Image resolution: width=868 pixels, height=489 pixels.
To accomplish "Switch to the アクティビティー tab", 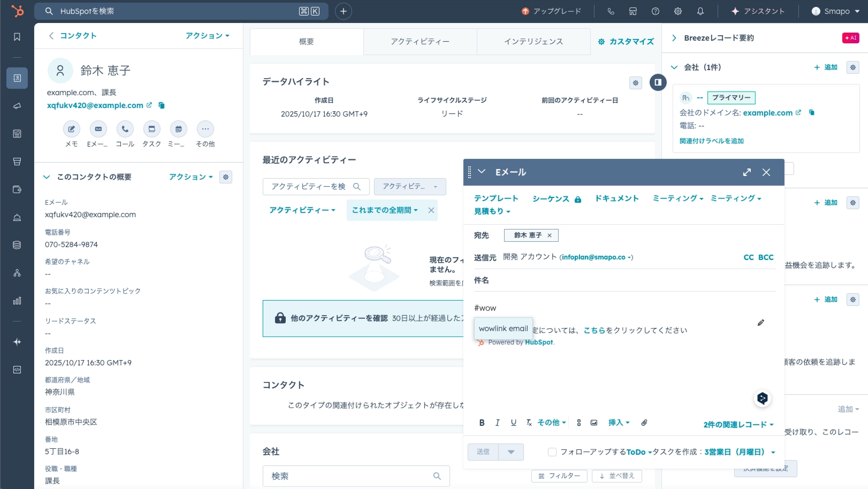I will [420, 42].
